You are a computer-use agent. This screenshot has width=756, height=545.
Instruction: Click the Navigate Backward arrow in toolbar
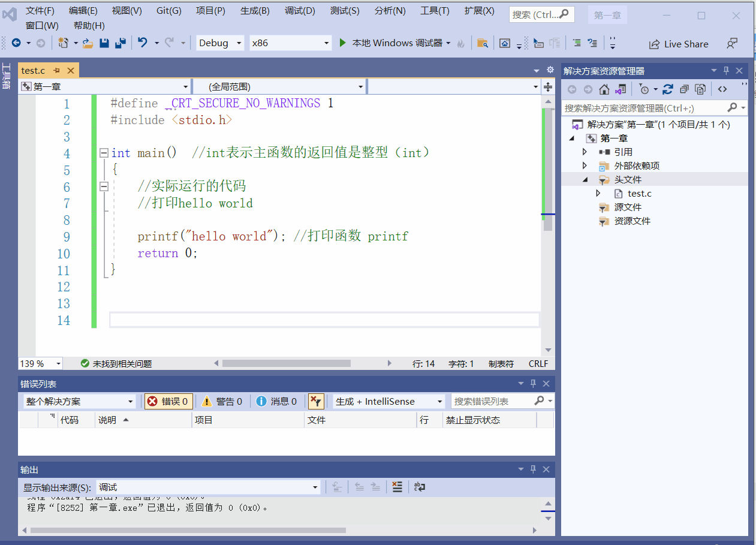click(16, 43)
